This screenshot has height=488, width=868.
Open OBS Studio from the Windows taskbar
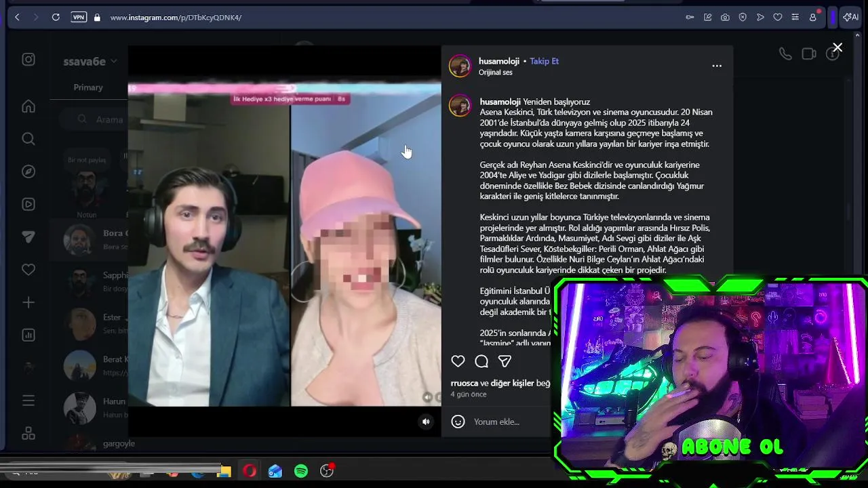pyautogui.click(x=328, y=470)
